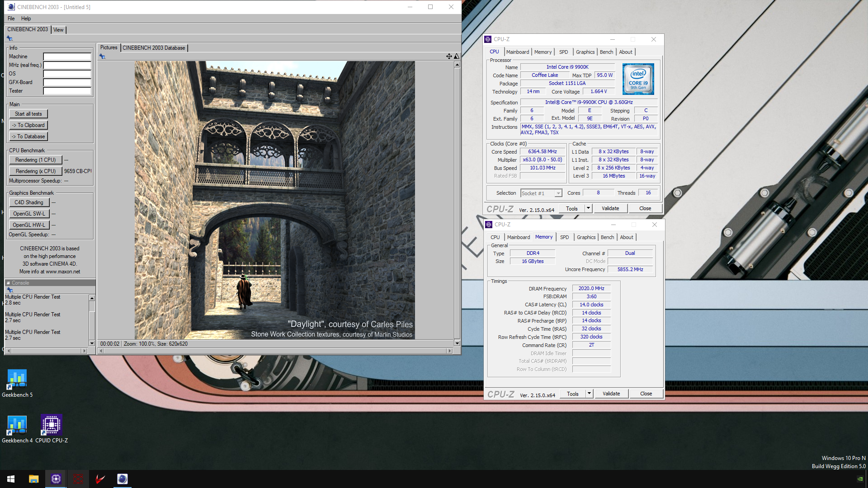This screenshot has width=868, height=488.
Task: Switch to the View tab in CINEBENCH
Action: [x=58, y=30]
